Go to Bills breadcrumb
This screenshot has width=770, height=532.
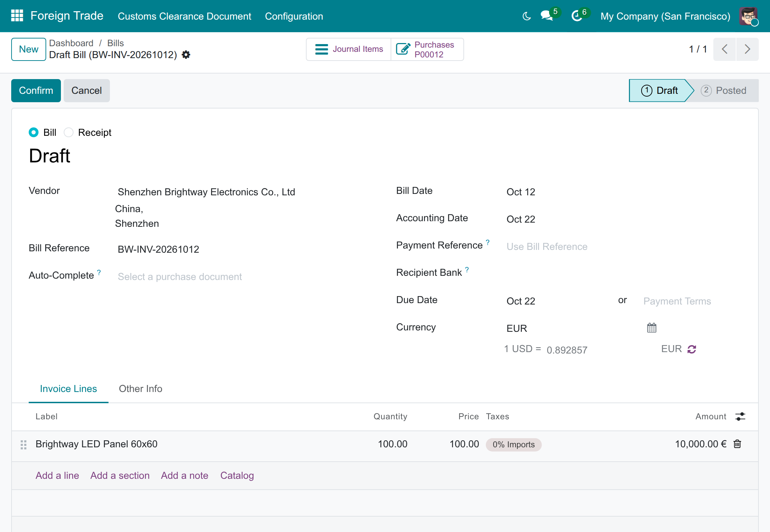coord(115,43)
